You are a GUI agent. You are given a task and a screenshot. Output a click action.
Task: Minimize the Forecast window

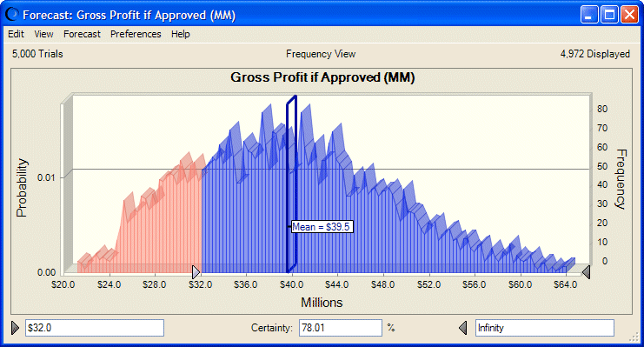[589, 15]
